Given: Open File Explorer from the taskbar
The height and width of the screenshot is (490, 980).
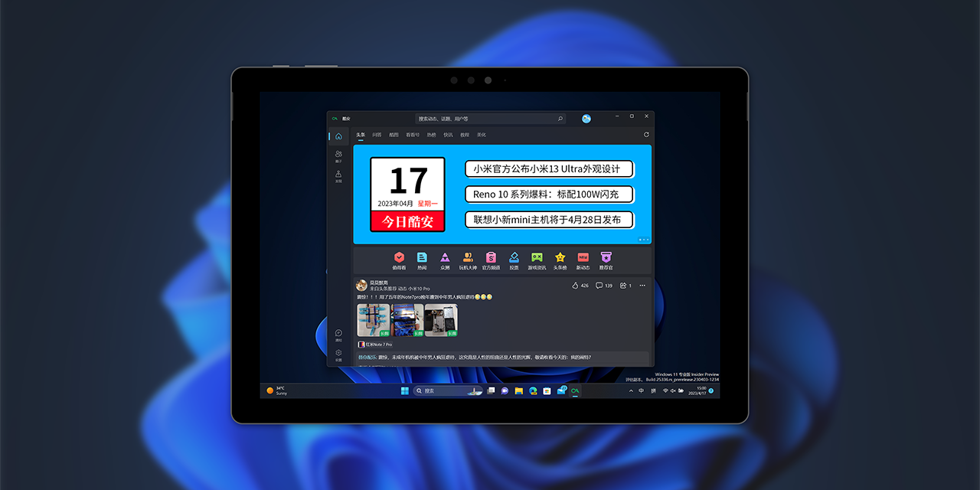Looking at the screenshot, I should click(519, 390).
